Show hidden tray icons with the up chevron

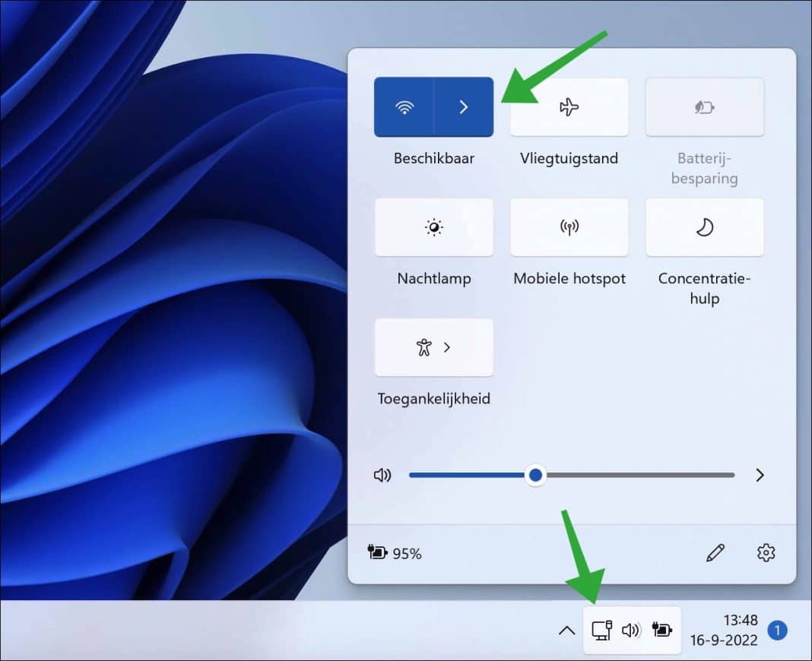566,630
